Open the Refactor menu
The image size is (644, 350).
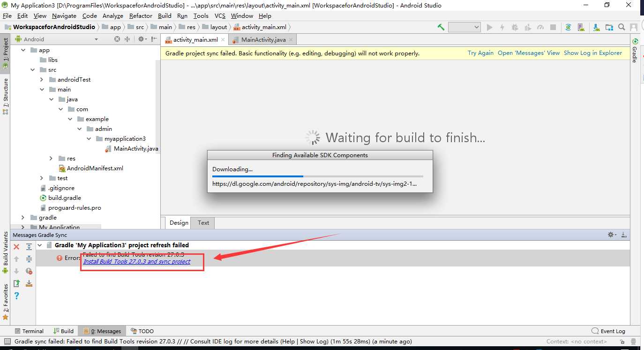click(x=141, y=16)
